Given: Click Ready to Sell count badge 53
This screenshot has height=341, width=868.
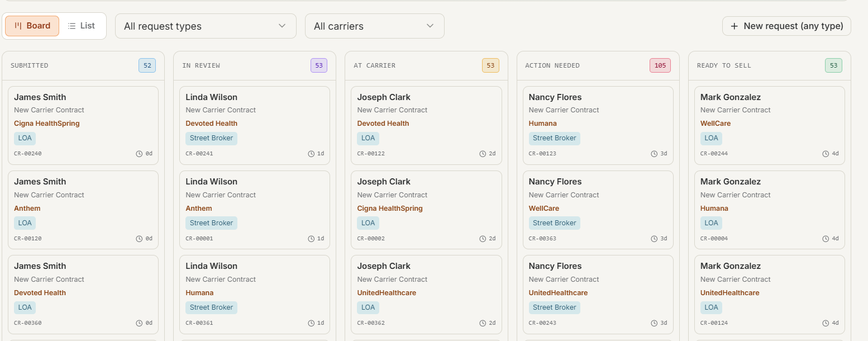Looking at the screenshot, I should 833,65.
